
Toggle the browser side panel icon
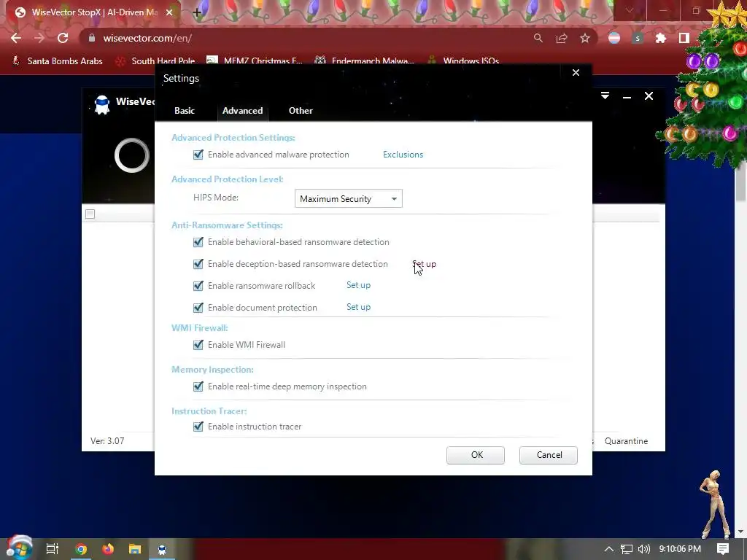(684, 38)
